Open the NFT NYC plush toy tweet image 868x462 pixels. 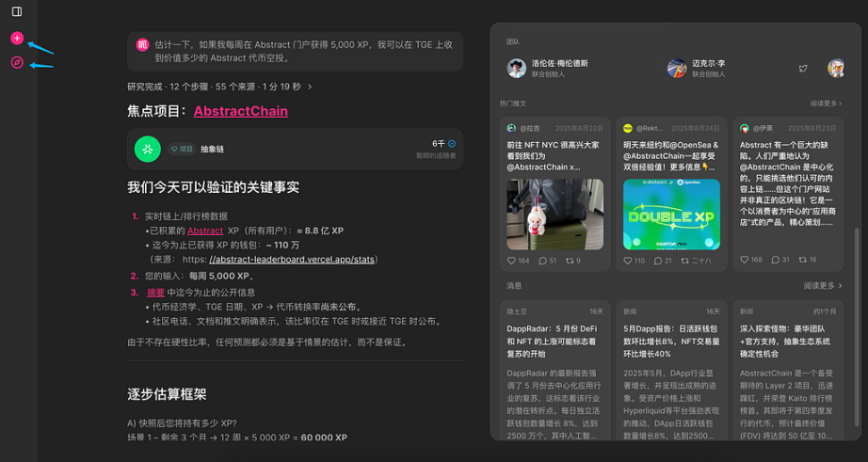555,215
